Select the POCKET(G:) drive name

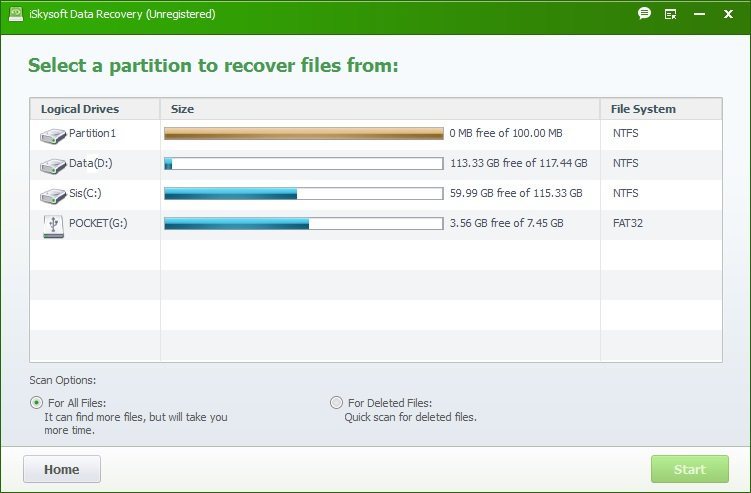(x=98, y=223)
